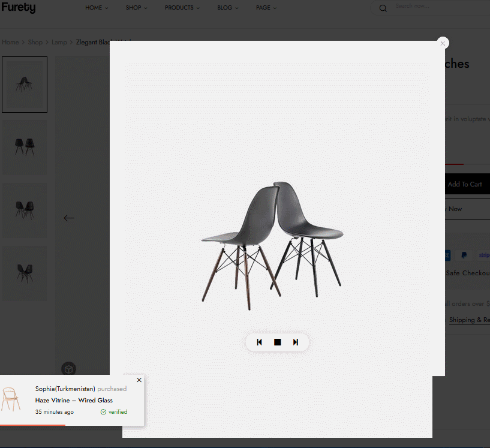This screenshot has width=490, height=448.
Task: Click the search magnifier icon
Action: [383, 8]
